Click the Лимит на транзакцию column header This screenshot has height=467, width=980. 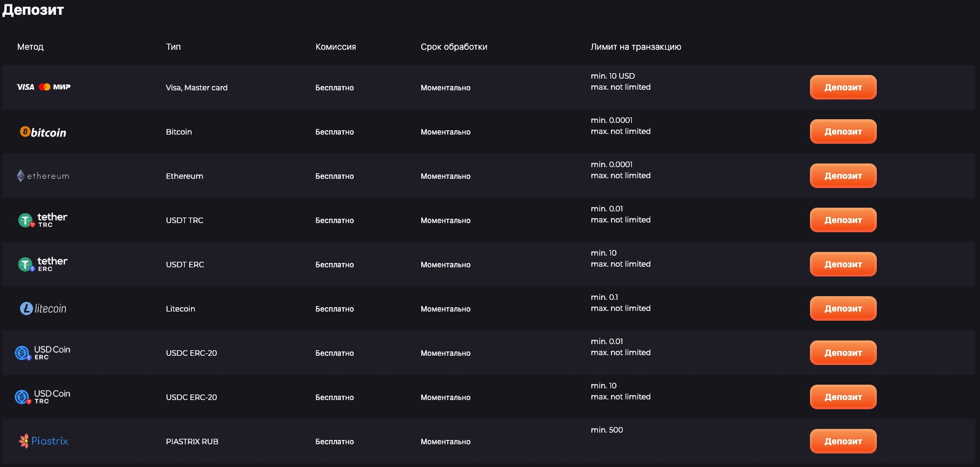click(636, 47)
